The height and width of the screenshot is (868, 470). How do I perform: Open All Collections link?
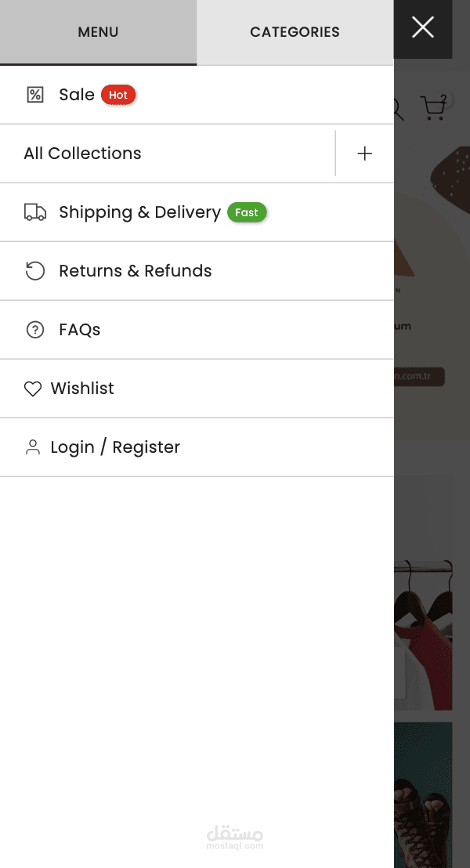tap(82, 154)
